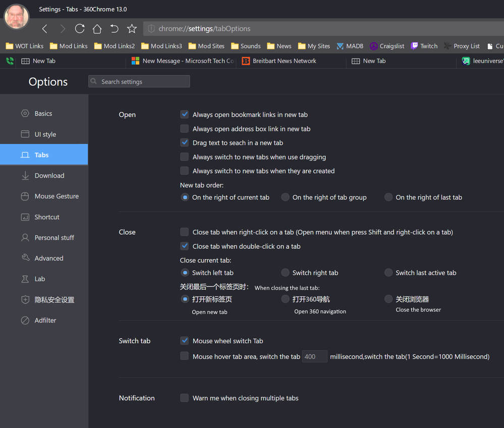Viewport: 504px width, 428px height.
Task: Select Switch last active tab option
Action: (x=388, y=273)
